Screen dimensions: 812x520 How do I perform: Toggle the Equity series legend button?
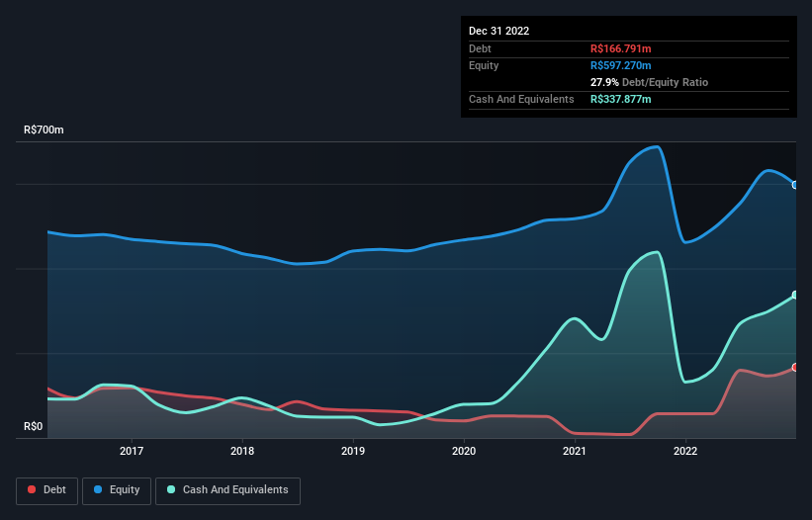pos(117,490)
